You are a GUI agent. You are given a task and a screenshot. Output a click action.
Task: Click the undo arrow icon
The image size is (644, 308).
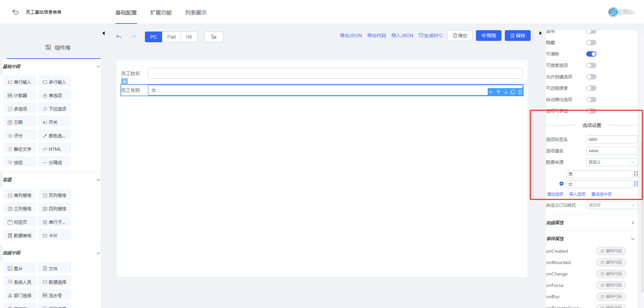click(119, 37)
